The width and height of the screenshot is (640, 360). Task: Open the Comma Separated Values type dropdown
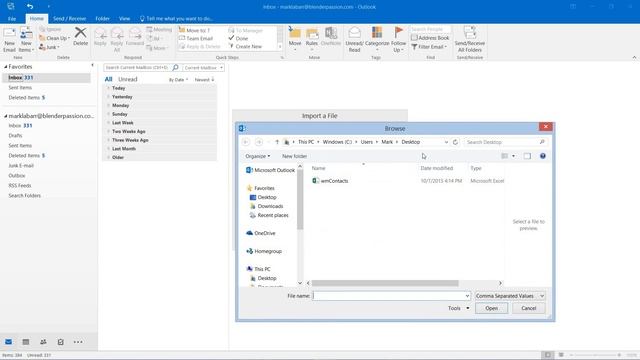[x=510, y=296]
